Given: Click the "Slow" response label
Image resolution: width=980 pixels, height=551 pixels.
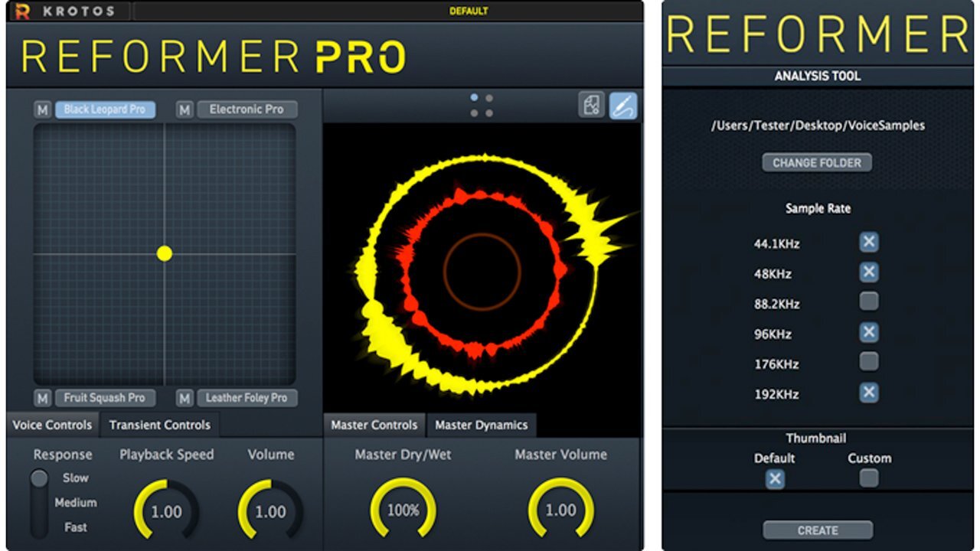Looking at the screenshot, I should tap(76, 478).
